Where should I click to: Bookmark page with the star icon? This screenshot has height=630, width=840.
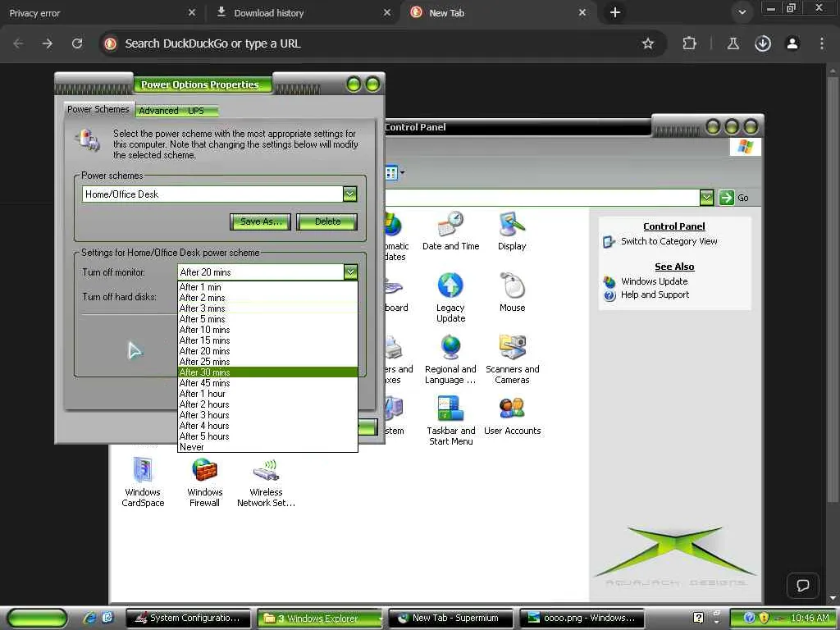click(x=648, y=43)
